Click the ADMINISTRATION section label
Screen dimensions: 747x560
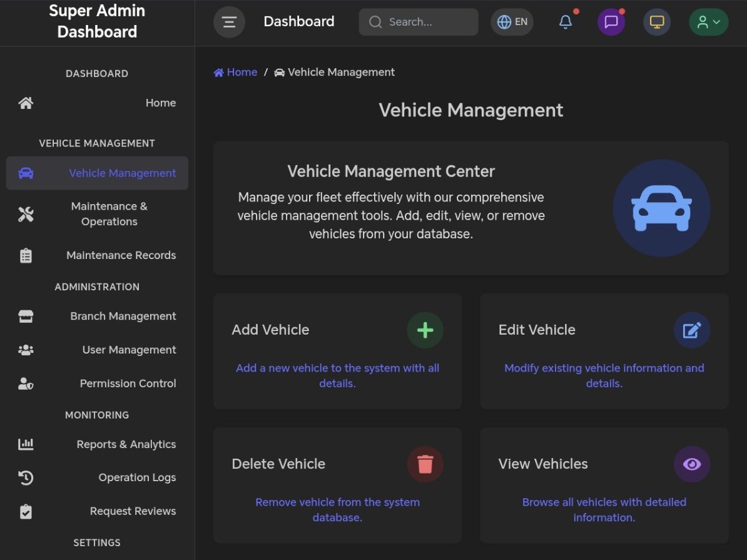pyautogui.click(x=97, y=287)
